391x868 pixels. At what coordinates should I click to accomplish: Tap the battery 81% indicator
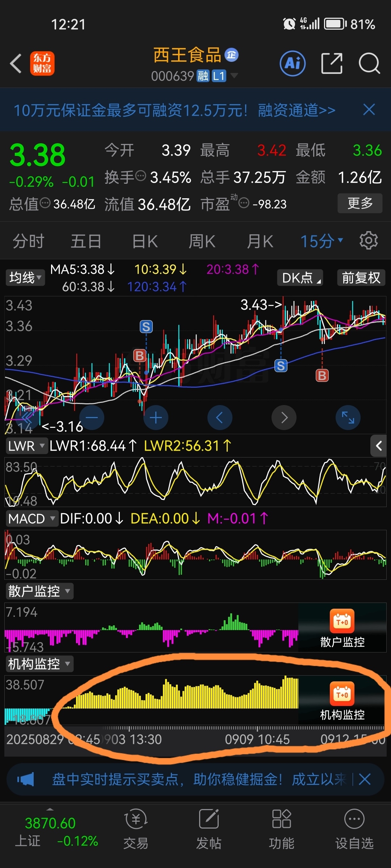pos(349,24)
